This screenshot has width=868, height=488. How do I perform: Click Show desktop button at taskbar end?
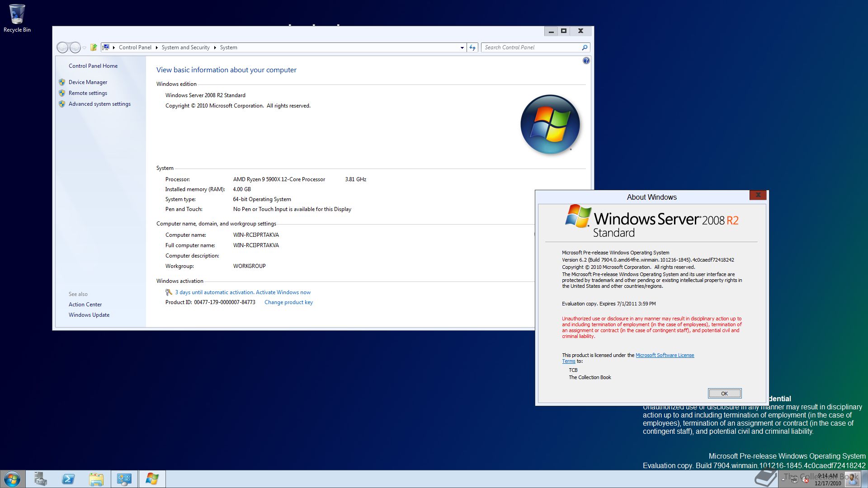864,479
